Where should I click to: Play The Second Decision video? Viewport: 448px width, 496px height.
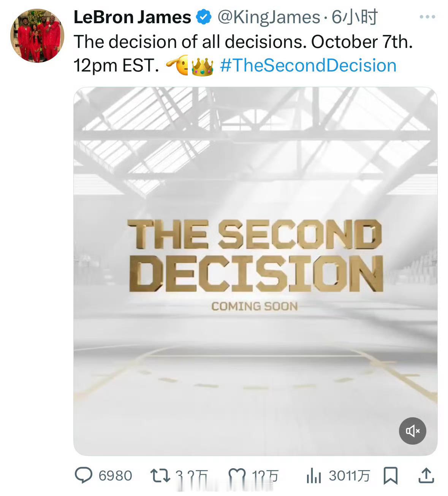tap(255, 271)
